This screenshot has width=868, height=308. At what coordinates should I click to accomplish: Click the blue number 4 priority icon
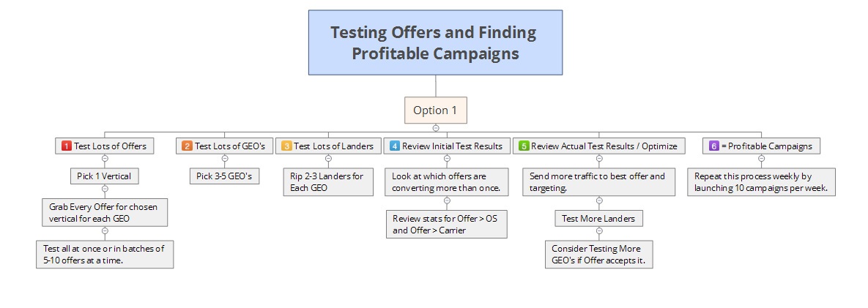coord(395,146)
